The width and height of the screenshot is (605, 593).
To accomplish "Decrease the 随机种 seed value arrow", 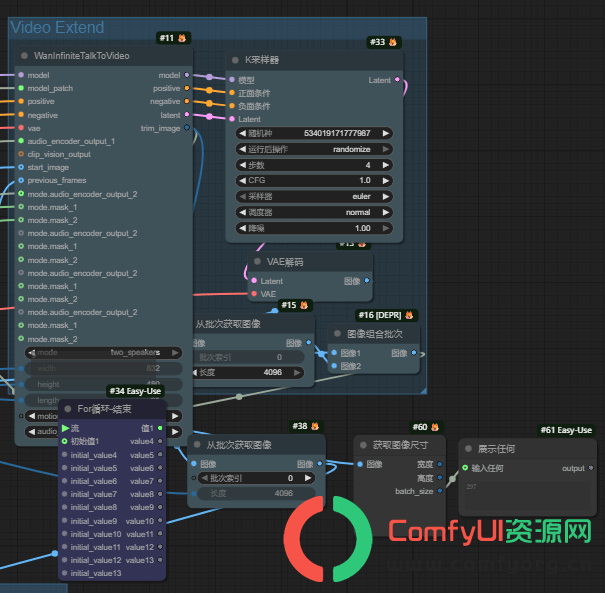I will [x=242, y=133].
